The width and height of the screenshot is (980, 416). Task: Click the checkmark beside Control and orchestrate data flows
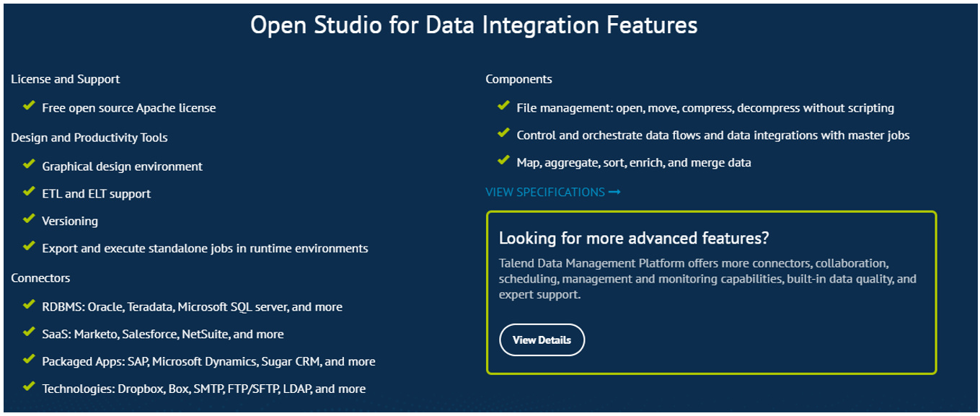pos(503,134)
